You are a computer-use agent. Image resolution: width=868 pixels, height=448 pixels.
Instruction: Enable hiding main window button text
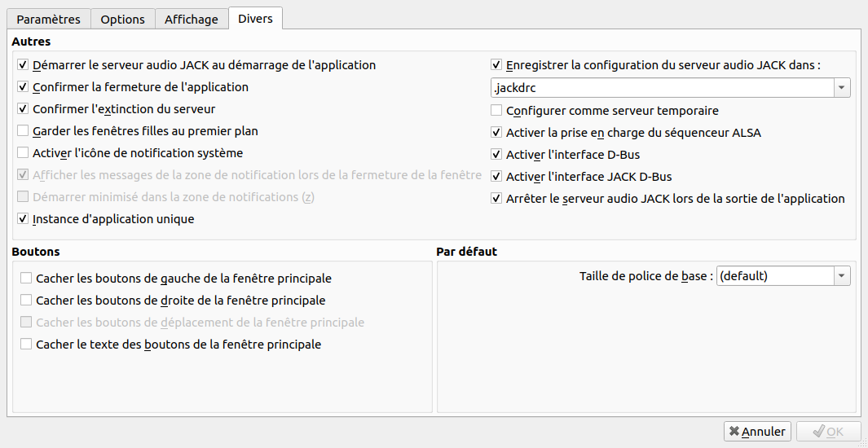[27, 345]
